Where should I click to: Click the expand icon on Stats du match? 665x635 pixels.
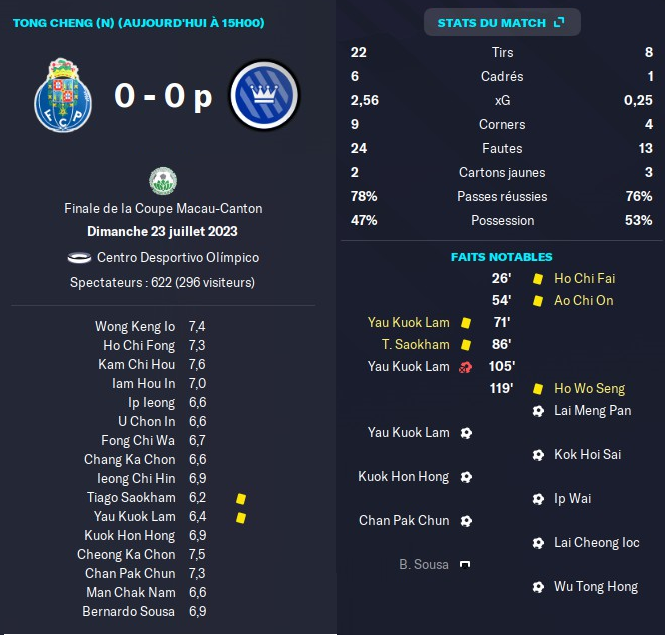558,22
